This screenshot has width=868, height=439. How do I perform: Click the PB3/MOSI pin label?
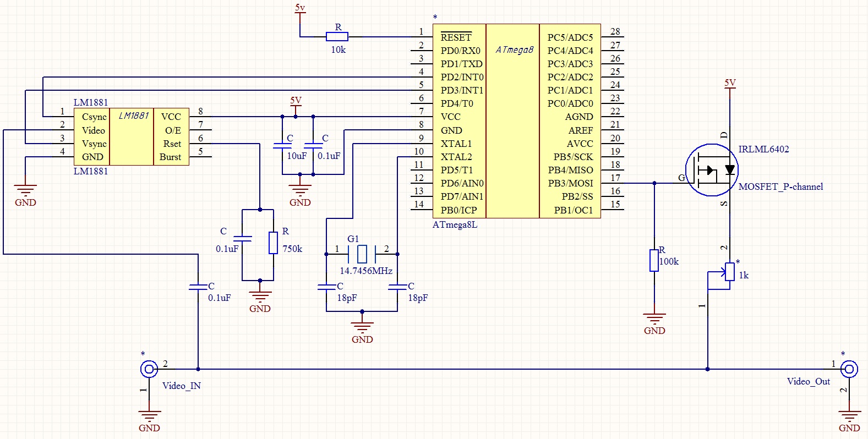pyautogui.click(x=570, y=183)
